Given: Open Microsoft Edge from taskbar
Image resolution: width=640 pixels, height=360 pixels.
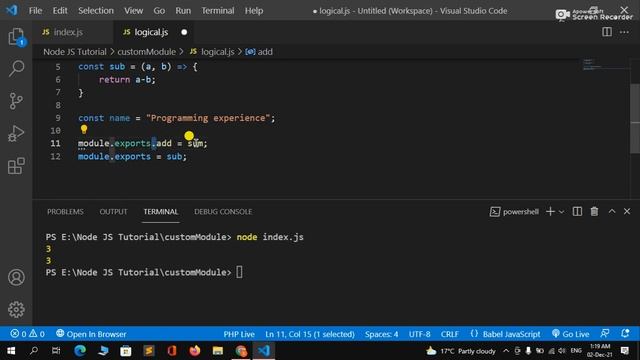Looking at the screenshot, I should pos(80,351).
